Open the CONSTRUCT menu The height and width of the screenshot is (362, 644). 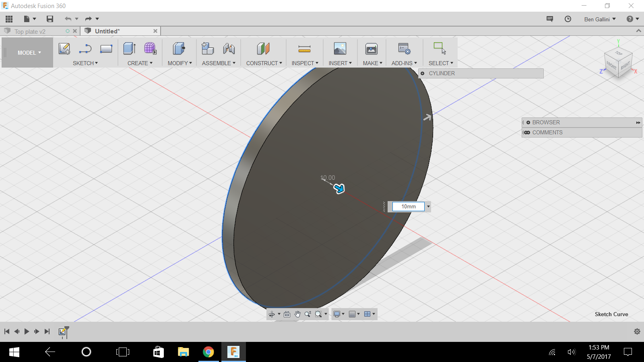(x=264, y=63)
